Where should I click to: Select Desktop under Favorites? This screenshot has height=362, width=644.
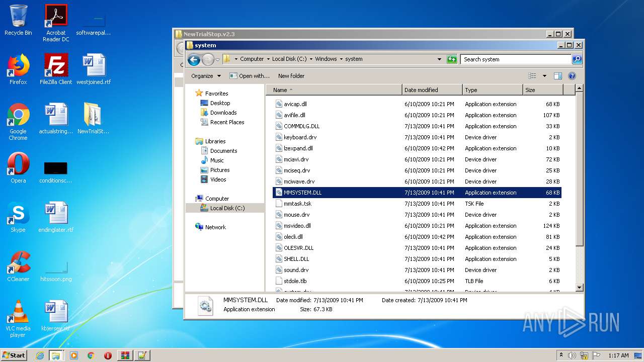pos(220,103)
